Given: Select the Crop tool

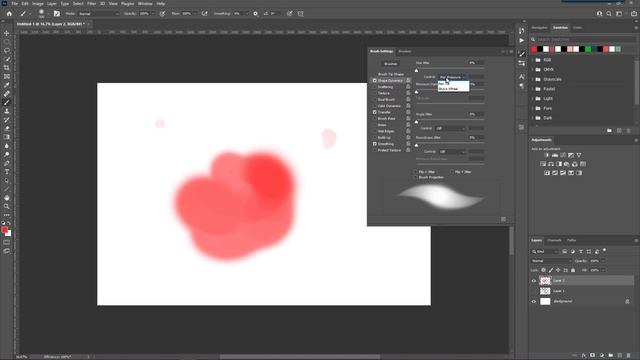Looking at the screenshot, I should (x=7, y=68).
